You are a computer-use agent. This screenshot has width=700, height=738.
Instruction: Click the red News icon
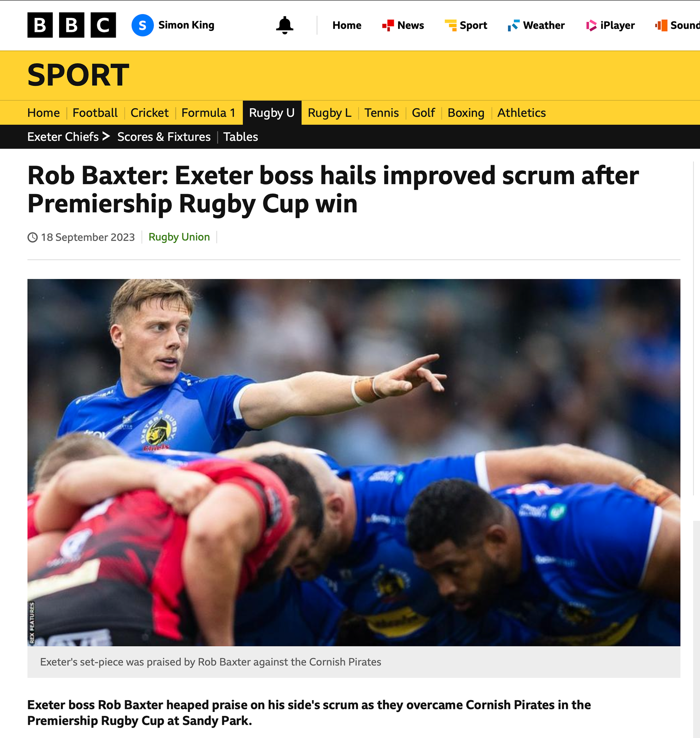click(388, 26)
